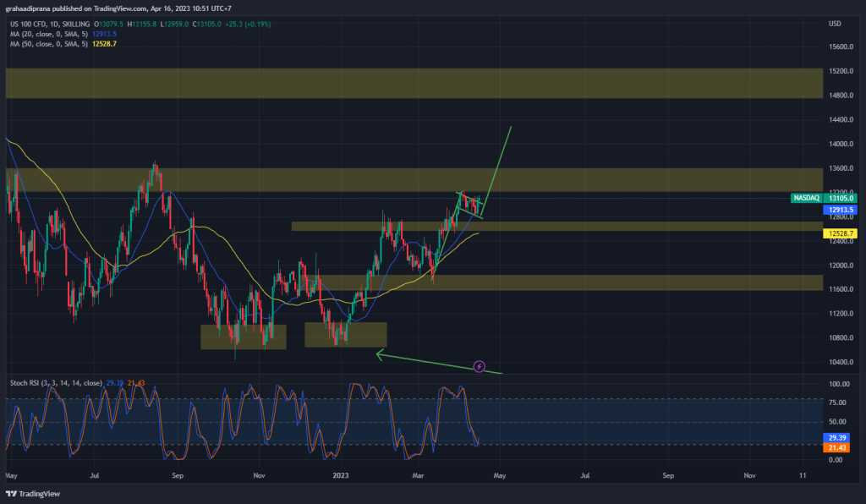Click the blue 12913.5 price-axis tag
This screenshot has height=504, width=866.
click(x=841, y=210)
